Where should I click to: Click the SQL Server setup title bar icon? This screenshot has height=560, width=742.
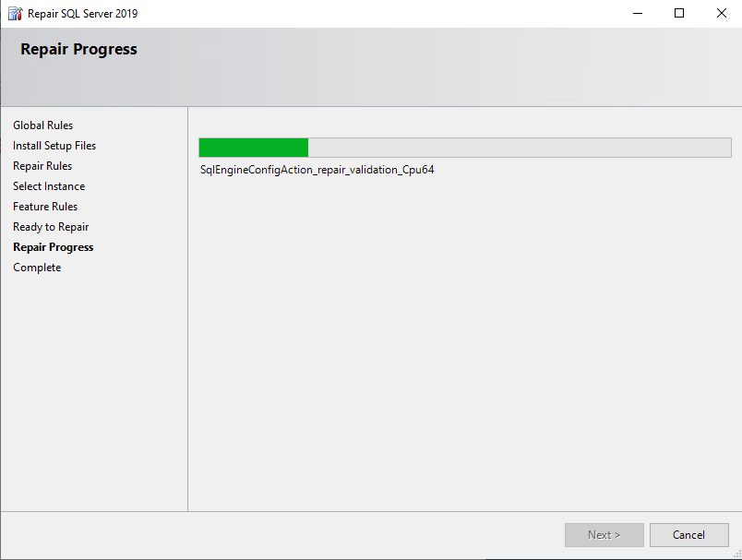tap(15, 14)
